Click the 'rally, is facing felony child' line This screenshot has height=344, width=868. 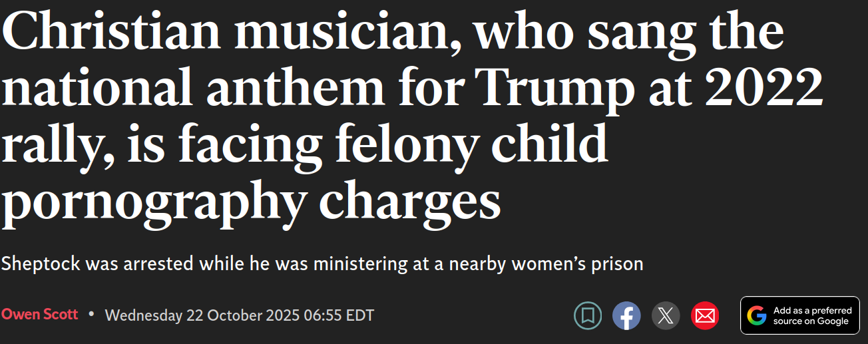pyautogui.click(x=304, y=145)
